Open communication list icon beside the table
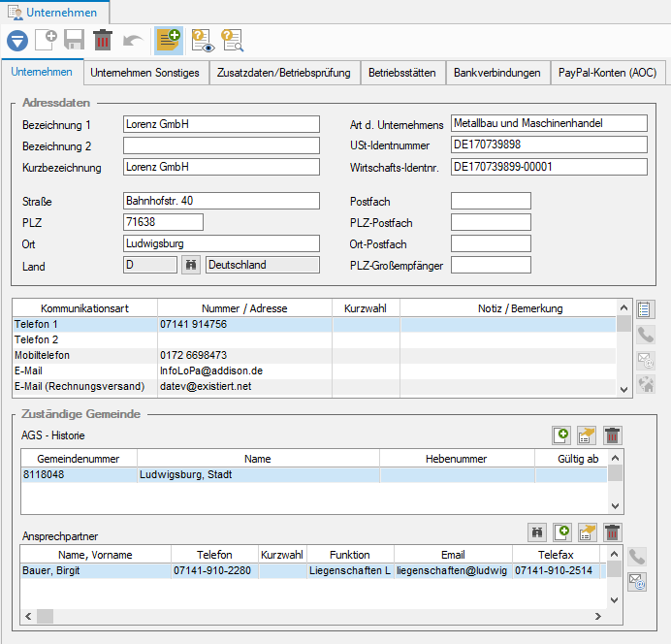 point(645,309)
